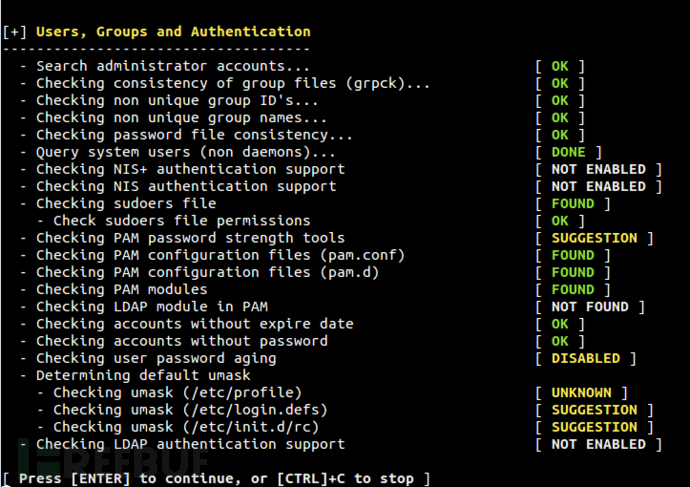Screen dimensions: 690x487
Task: Click "Check sudoers file permissions" line
Action: point(181,220)
